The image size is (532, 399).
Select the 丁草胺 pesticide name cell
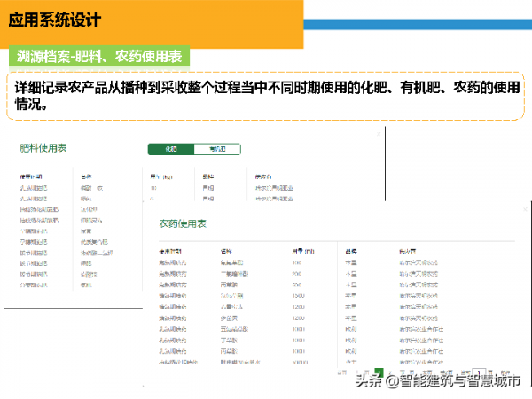[229, 340]
